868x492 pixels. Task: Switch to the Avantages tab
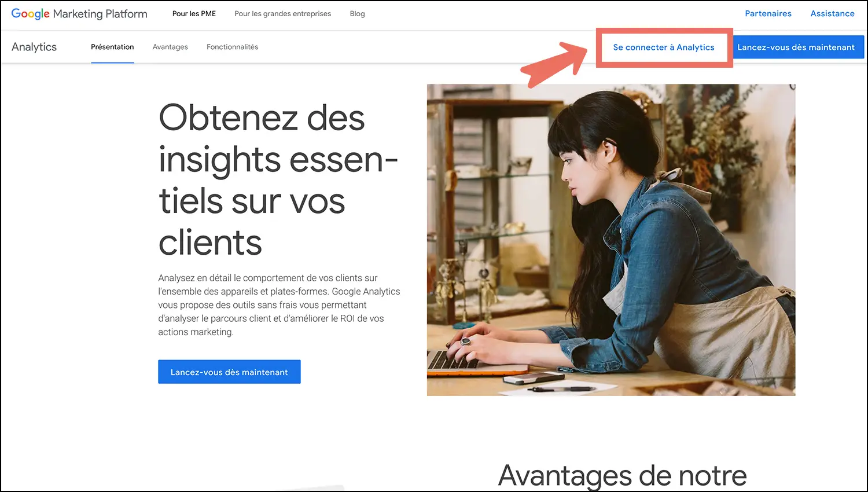coord(170,47)
